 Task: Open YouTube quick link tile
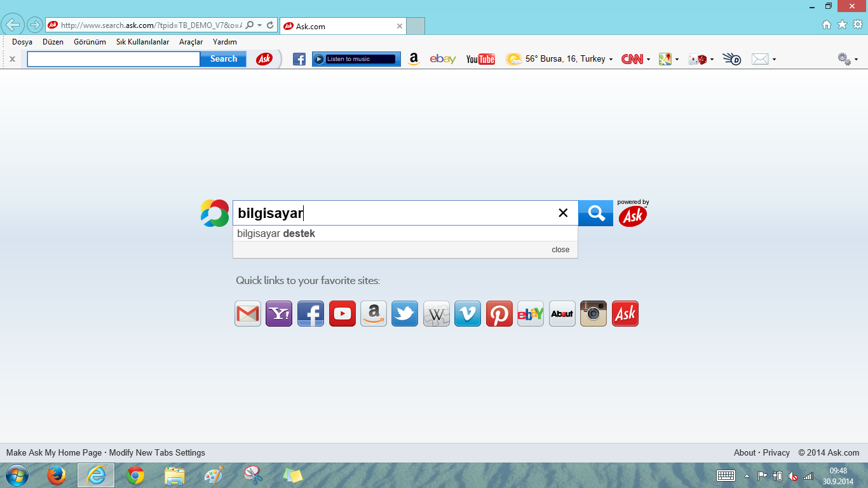342,313
